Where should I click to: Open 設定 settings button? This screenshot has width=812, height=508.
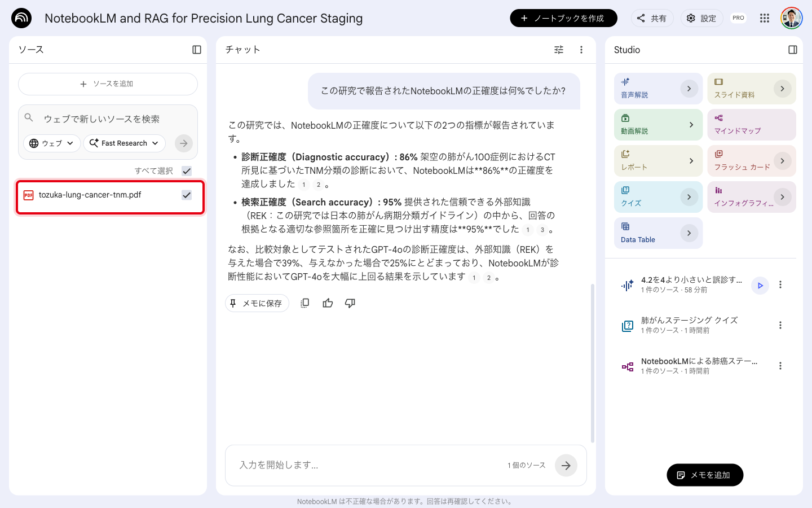click(x=701, y=18)
